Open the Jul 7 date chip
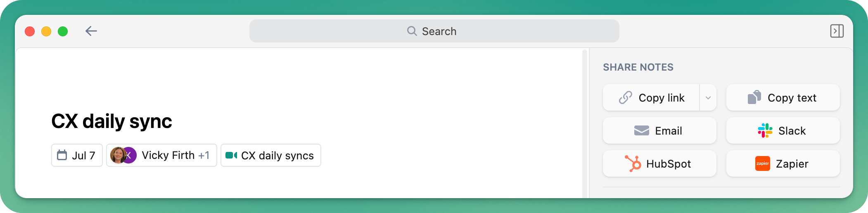The width and height of the screenshot is (868, 213). click(x=77, y=155)
